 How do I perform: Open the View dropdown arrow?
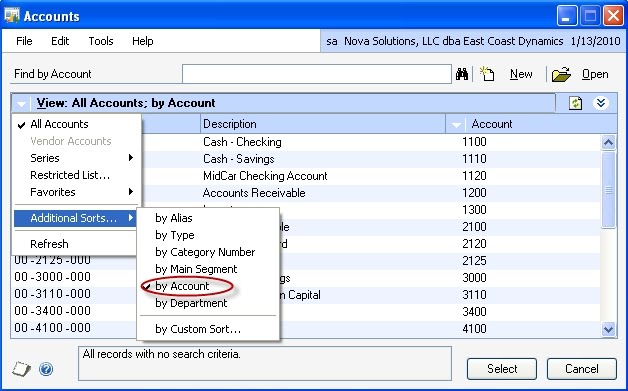pyautogui.click(x=22, y=104)
